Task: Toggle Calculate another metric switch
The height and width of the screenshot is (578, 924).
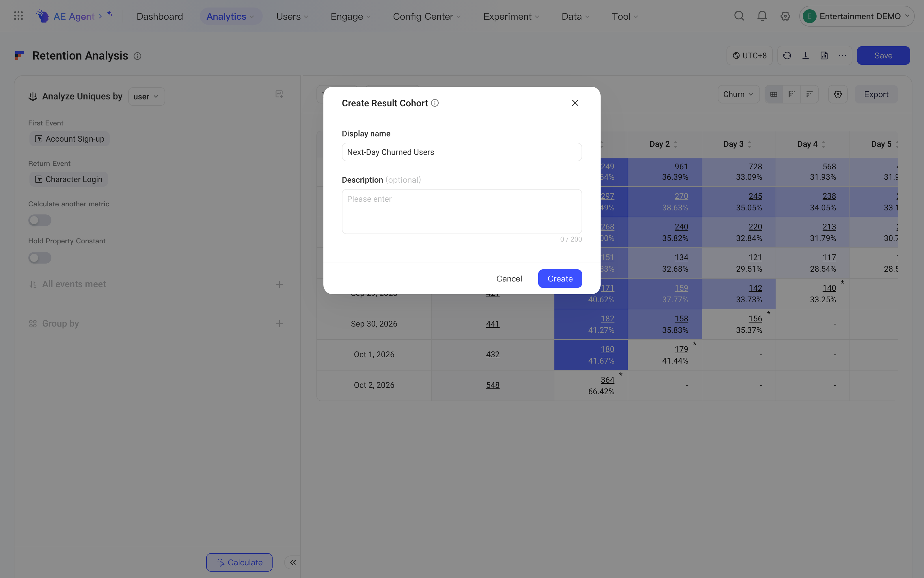Action: 40,220
